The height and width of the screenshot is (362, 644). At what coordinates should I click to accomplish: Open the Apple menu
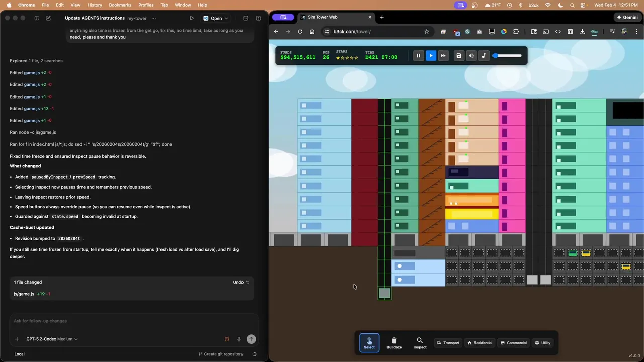click(x=9, y=5)
